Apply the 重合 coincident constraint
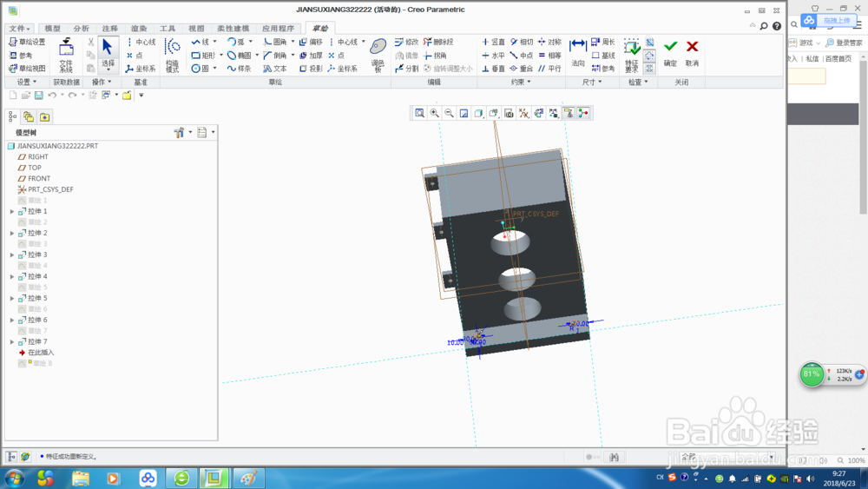Image resolution: width=868 pixels, height=489 pixels. point(522,69)
